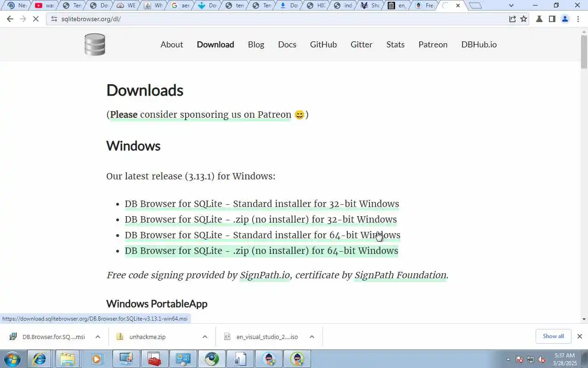Screen dimensions: 588x368
Task: Expand options for DB.Browser msi download
Action: pos(98,337)
